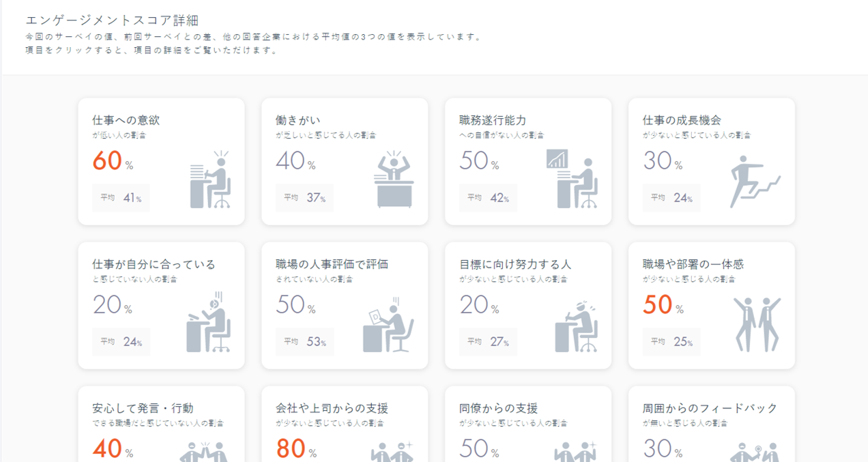The image size is (868, 462).
Task: Select the 仕事の成長機会 card heading
Action: [x=682, y=120]
